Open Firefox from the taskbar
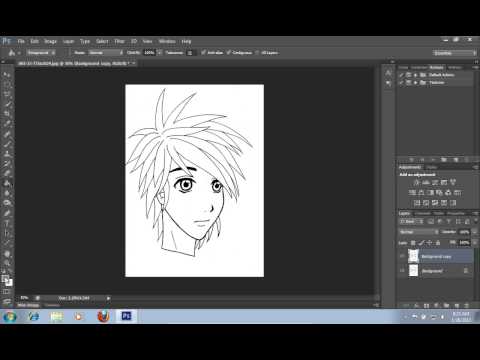The width and height of the screenshot is (480, 360). (103, 316)
